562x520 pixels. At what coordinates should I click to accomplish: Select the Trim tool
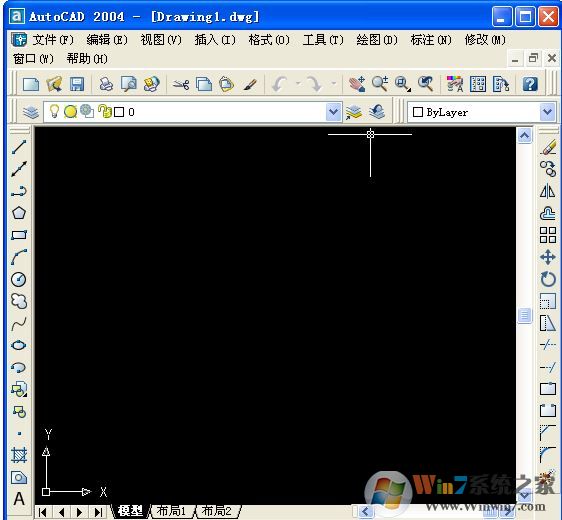[x=548, y=345]
